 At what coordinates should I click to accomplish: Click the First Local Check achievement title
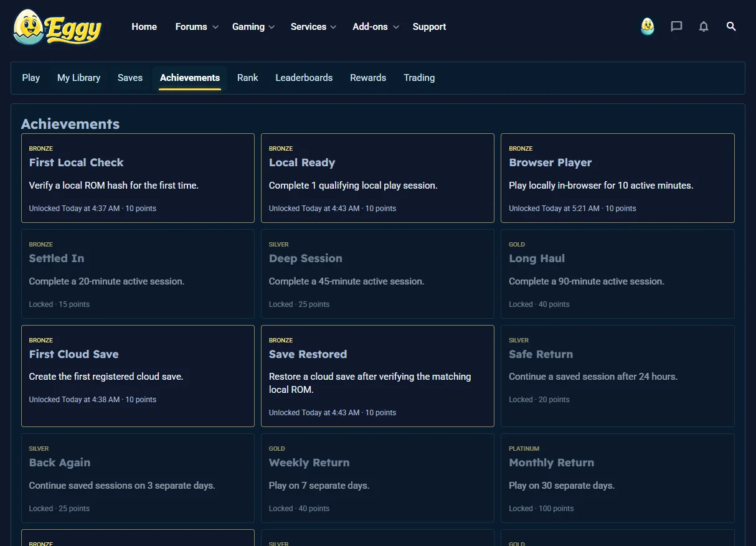coord(77,162)
